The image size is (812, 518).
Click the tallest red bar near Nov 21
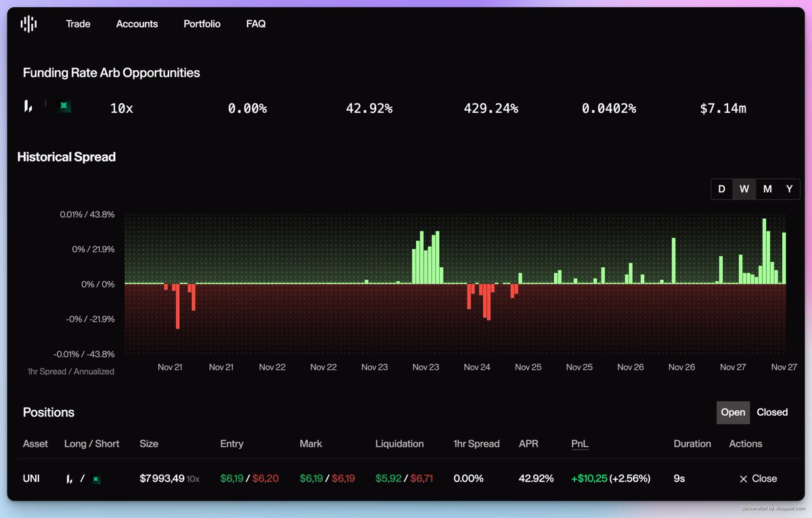point(177,306)
